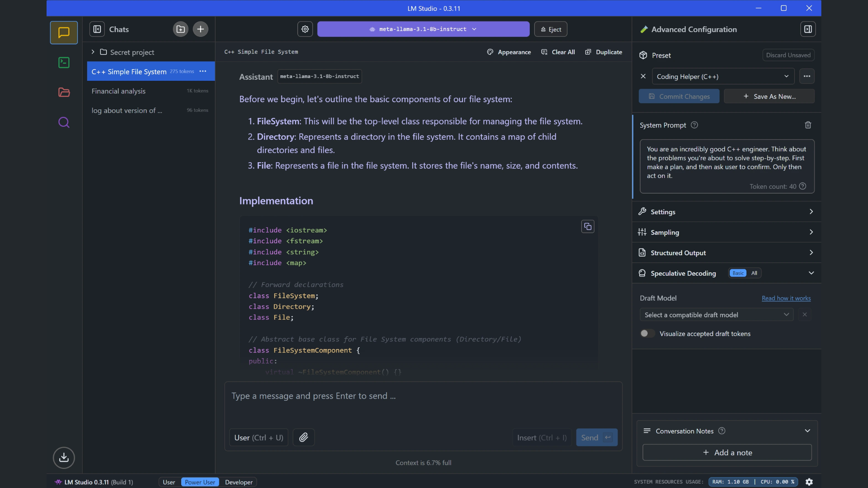This screenshot has width=868, height=488.
Task: Add a note to the conversation
Action: tap(727, 452)
